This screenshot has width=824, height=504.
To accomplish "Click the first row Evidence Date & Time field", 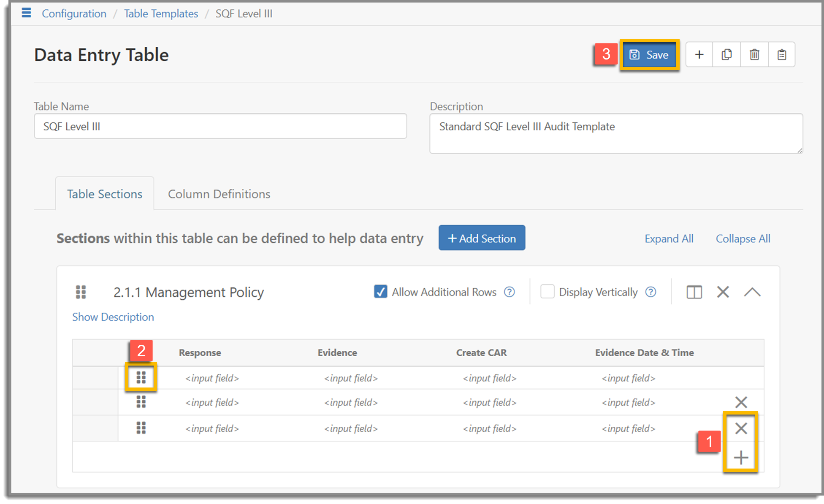I will (629, 378).
